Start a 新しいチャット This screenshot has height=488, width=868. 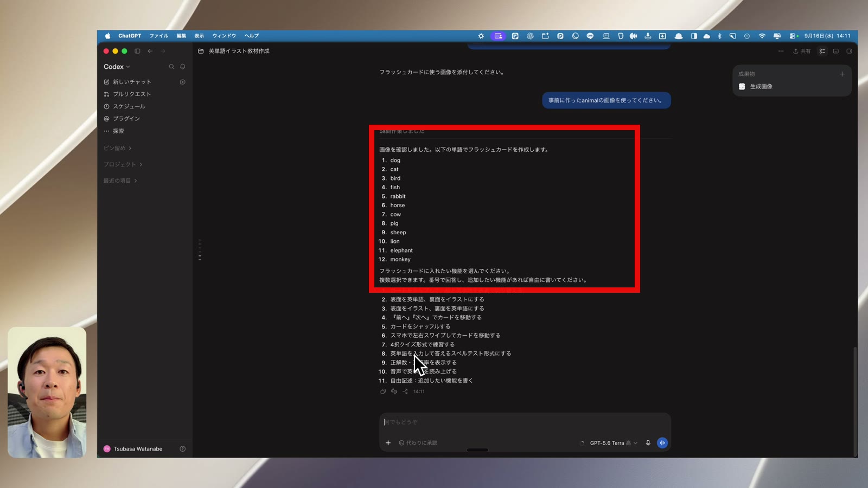[127, 82]
